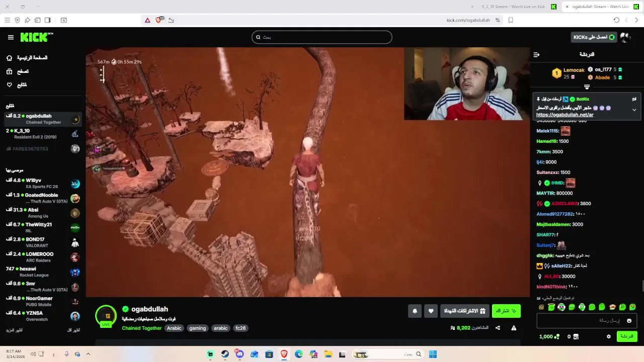
Task: Open hexawi Rocket League channel
Action: pos(43,272)
